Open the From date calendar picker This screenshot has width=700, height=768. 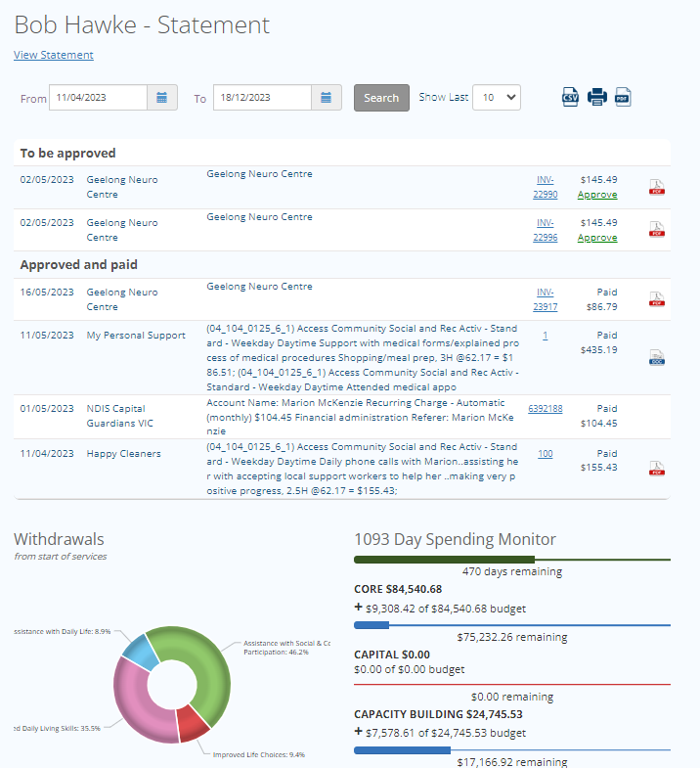tap(161, 98)
